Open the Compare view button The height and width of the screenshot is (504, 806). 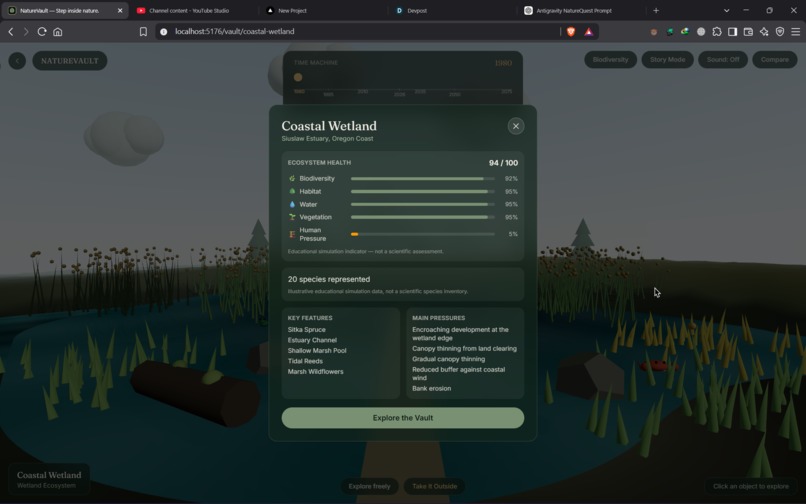[775, 60]
